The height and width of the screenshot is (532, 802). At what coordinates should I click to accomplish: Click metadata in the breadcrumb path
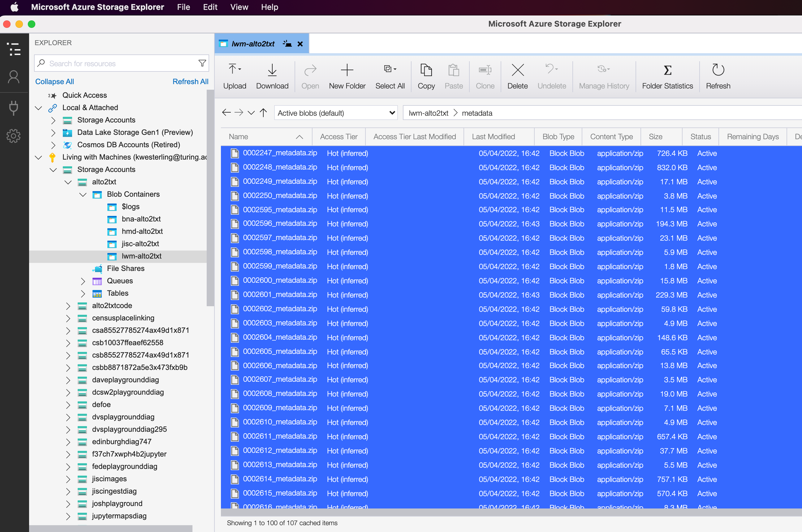pos(477,113)
